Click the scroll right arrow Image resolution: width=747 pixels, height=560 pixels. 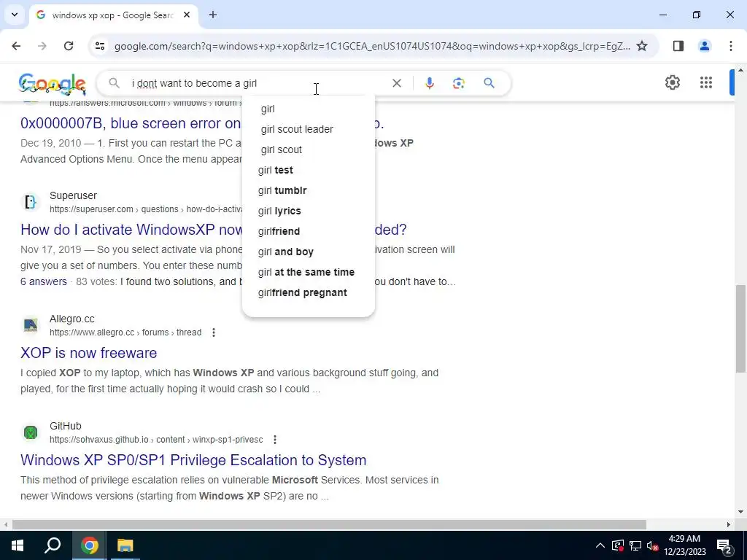[729, 525]
